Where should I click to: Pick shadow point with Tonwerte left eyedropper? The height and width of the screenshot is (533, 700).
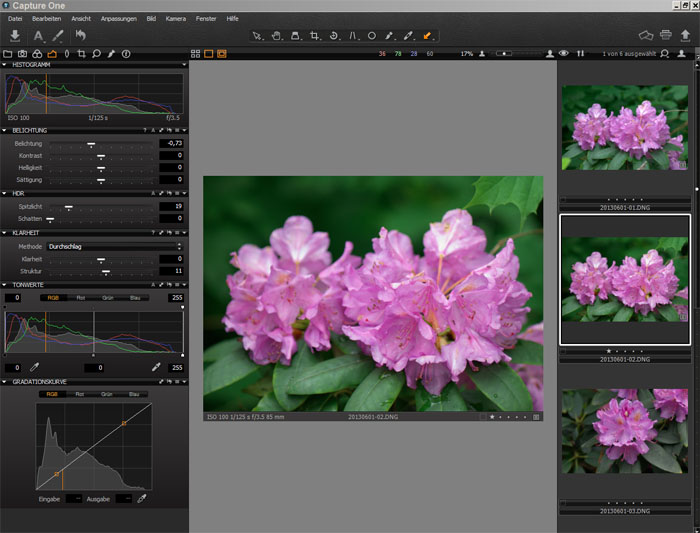point(35,368)
